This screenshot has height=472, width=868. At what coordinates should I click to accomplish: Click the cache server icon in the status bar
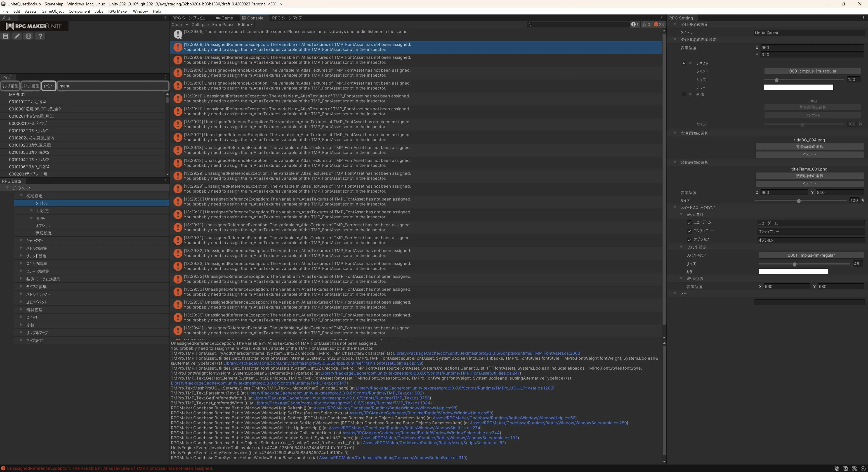click(x=846, y=469)
